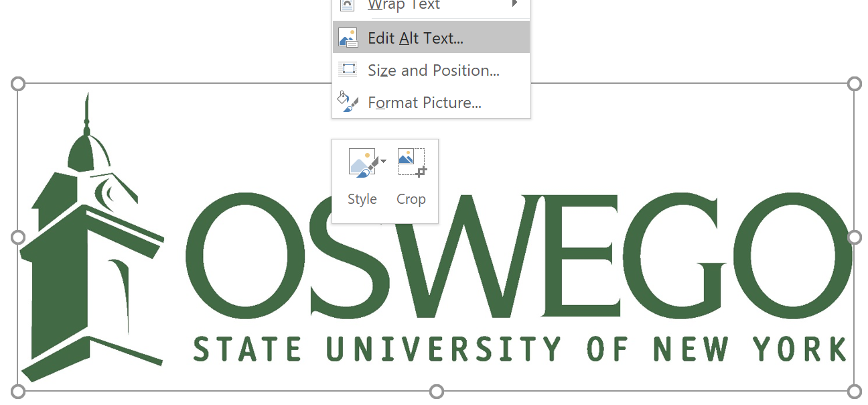
Task: Expand the Style dropdown arrow
Action: point(383,161)
